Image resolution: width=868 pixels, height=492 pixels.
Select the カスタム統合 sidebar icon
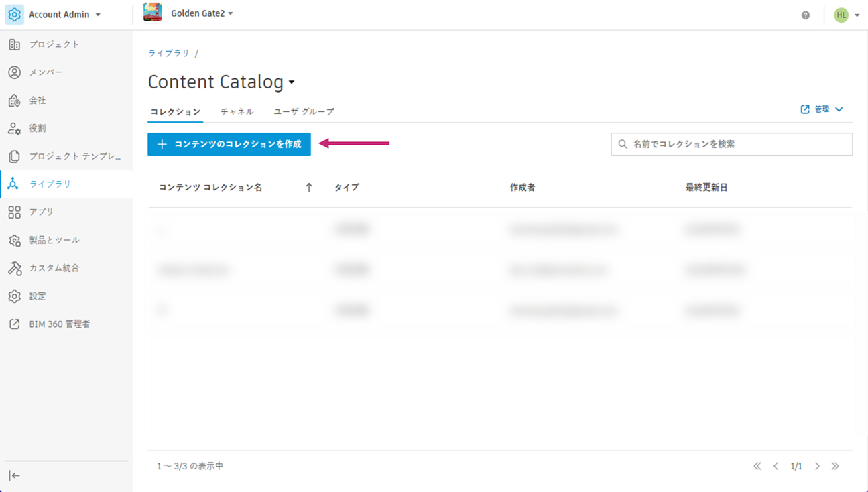pos(15,267)
